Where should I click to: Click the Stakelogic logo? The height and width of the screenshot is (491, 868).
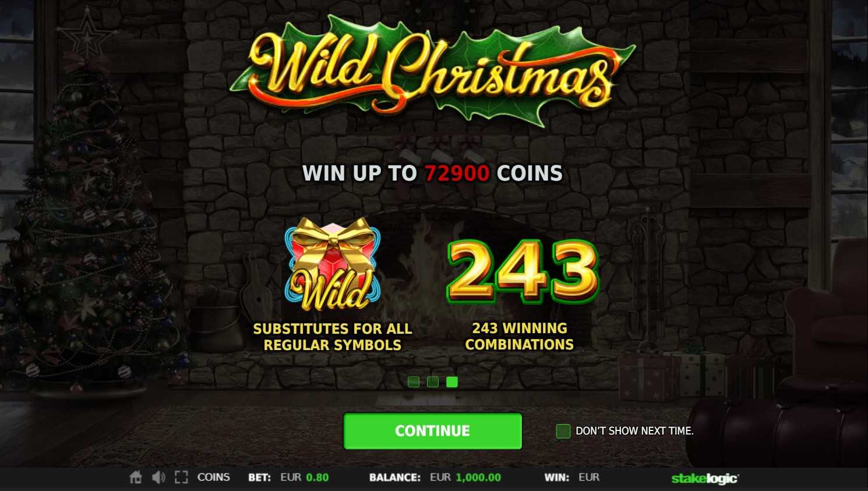[x=705, y=478]
